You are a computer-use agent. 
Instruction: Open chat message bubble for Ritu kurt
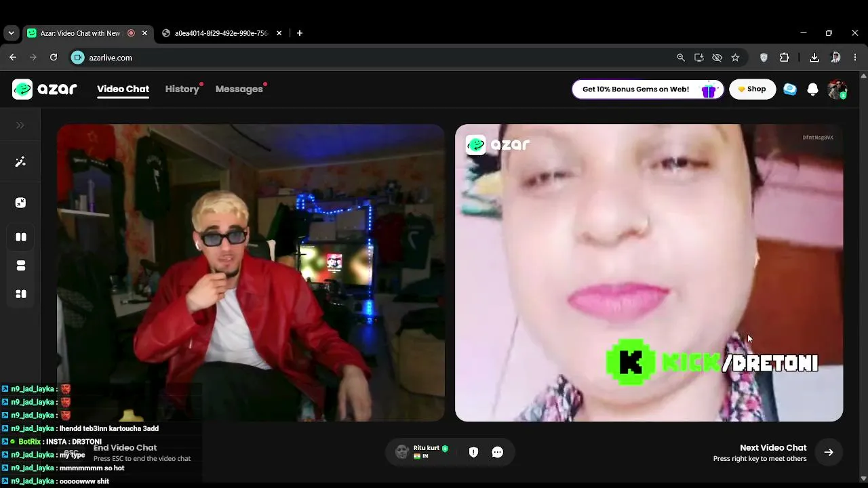(497, 452)
